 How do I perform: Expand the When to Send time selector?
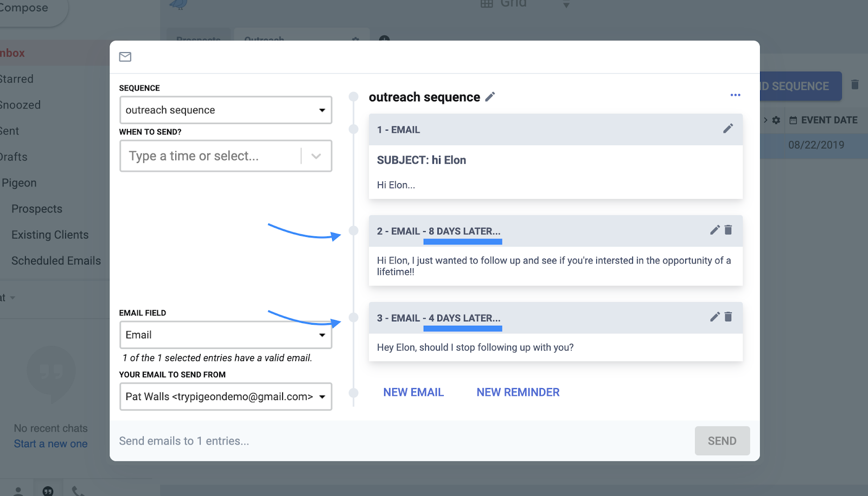coord(316,156)
